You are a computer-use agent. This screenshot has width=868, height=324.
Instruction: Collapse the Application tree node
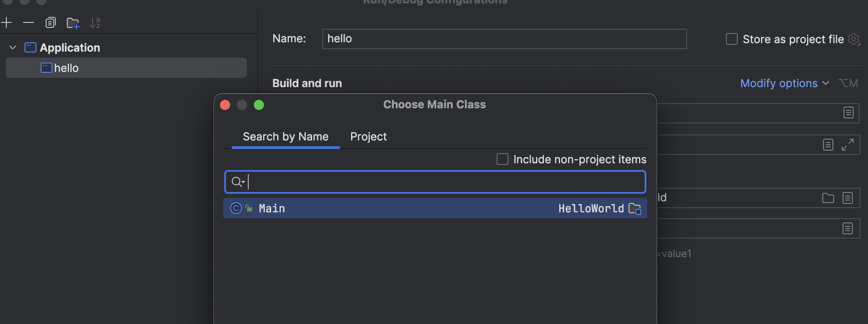coord(13,47)
